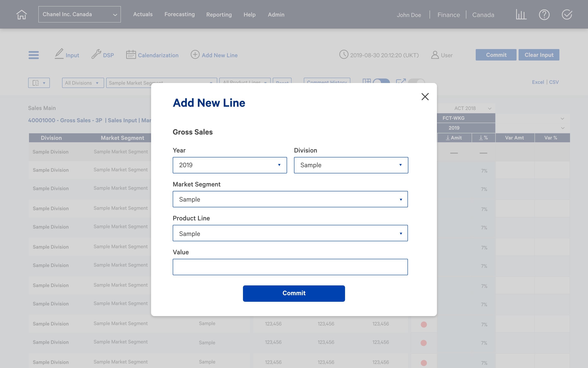This screenshot has width=588, height=368.
Task: Click the User profile icon
Action: 435,55
